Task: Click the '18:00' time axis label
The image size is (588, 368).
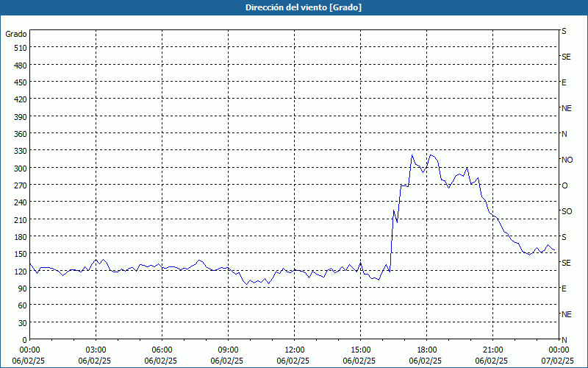Action: [x=427, y=350]
